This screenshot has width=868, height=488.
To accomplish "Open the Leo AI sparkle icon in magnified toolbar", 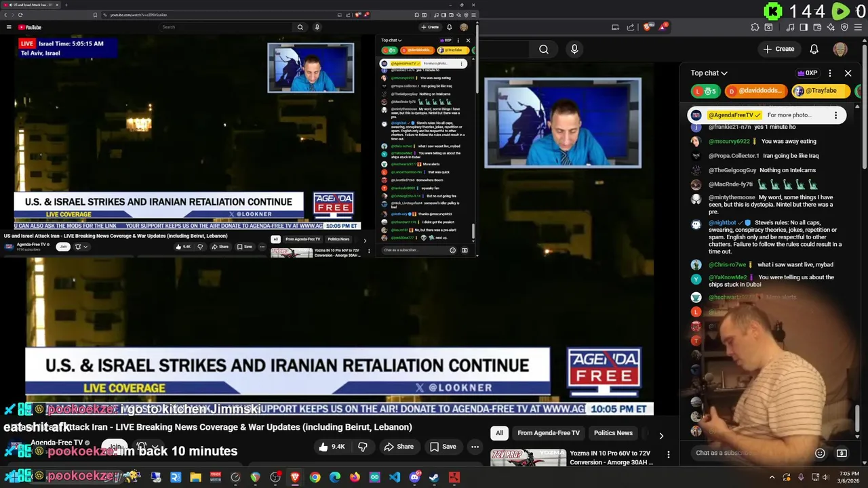I will click(x=831, y=27).
